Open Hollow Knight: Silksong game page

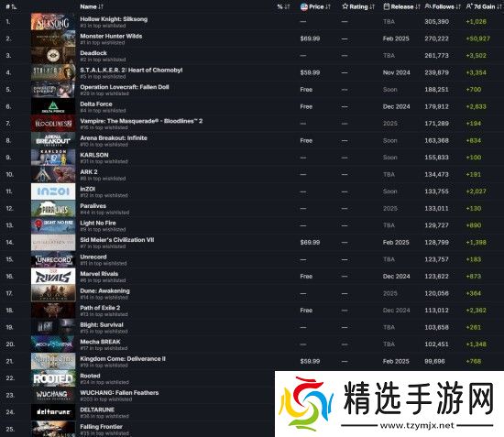(x=114, y=19)
